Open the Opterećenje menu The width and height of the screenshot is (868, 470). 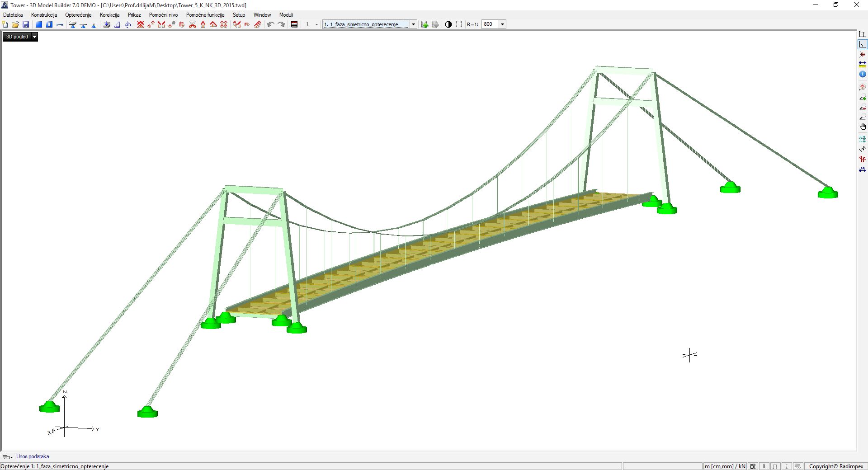tap(78, 15)
